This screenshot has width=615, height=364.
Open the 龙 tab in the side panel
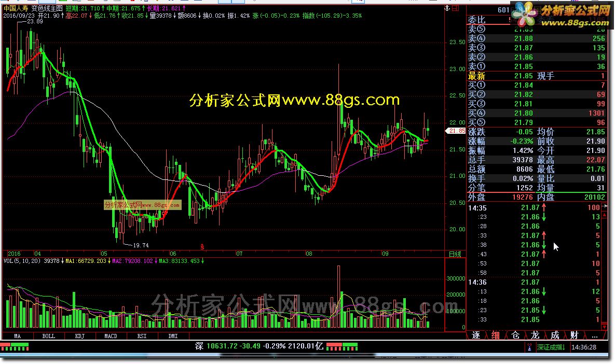[535, 335]
